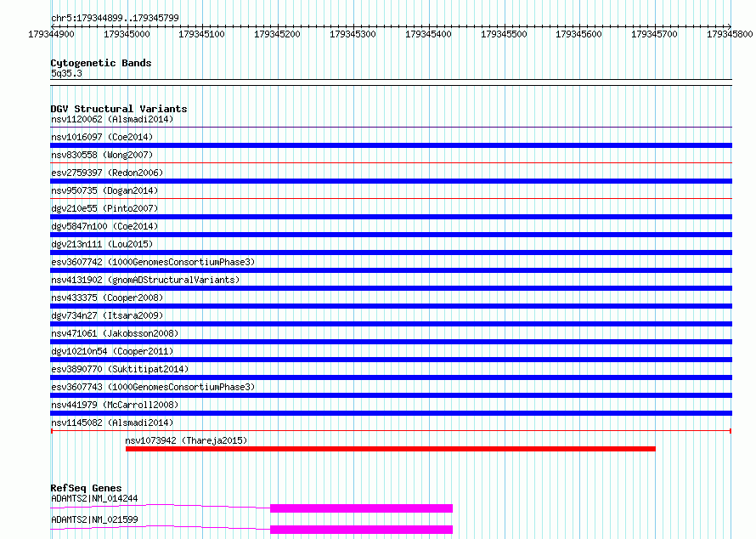Click the chr5:179344899..179345799 region label
This screenshot has height=539, width=756.
pyautogui.click(x=115, y=18)
